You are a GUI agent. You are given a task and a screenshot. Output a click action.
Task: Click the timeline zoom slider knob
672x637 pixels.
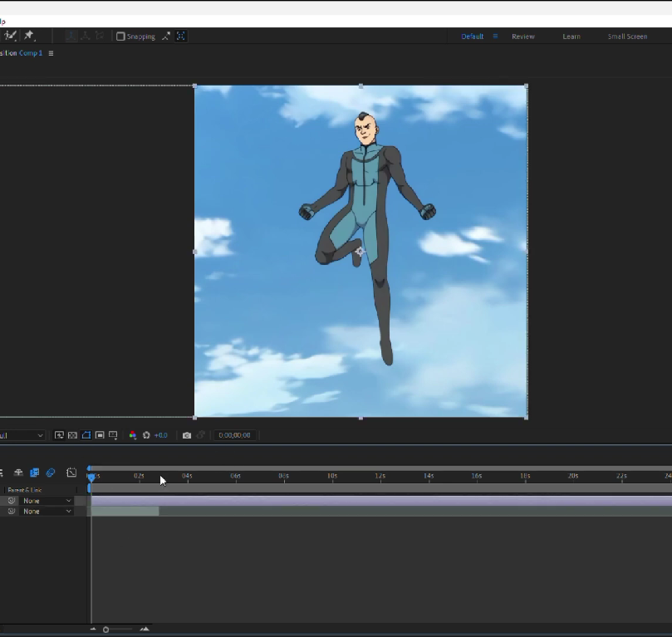(x=105, y=630)
